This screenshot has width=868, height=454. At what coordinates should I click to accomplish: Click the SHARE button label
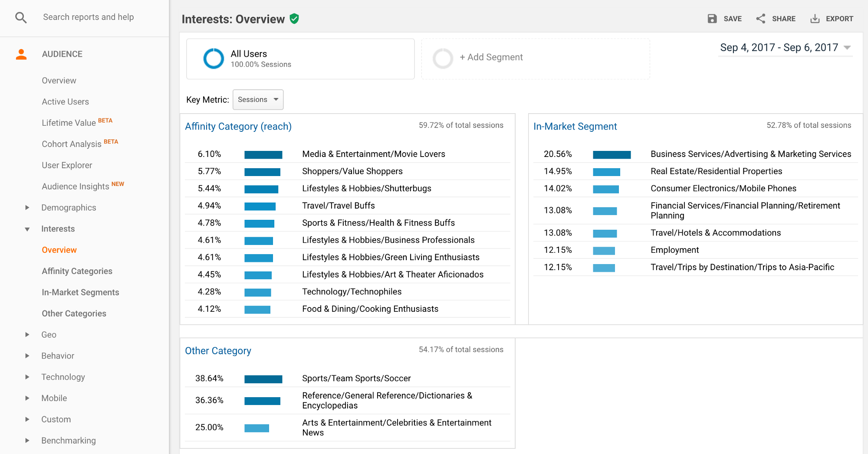click(783, 19)
